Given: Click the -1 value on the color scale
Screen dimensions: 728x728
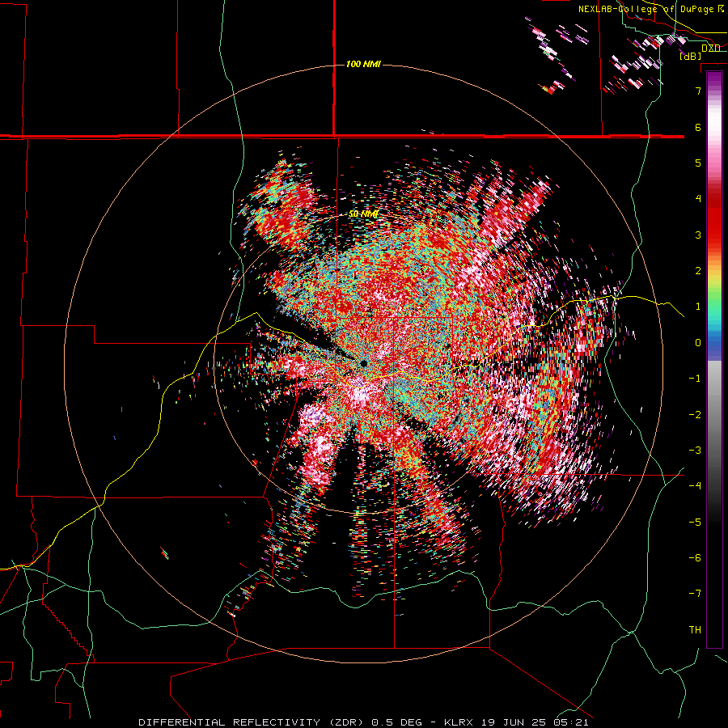Looking at the screenshot, I should [x=695, y=379].
